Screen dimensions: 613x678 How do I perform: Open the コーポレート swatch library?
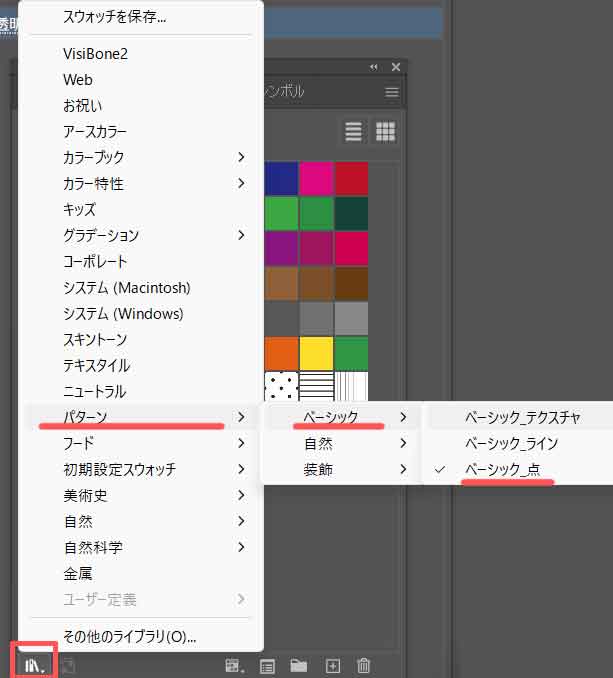pos(141,261)
